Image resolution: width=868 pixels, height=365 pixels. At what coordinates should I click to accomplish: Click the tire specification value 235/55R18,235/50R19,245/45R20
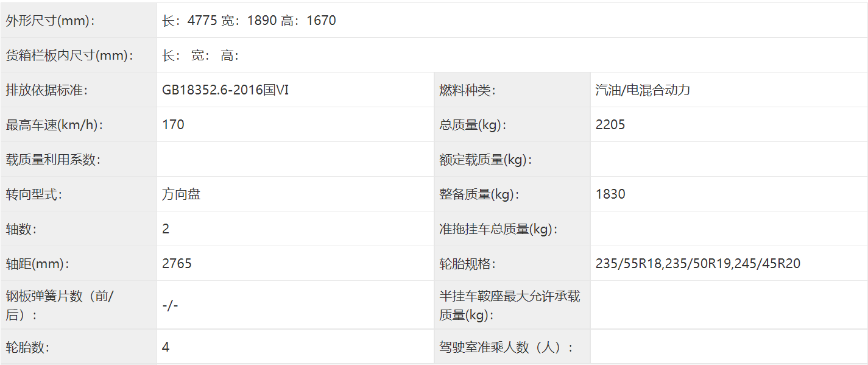pyautogui.click(x=698, y=264)
